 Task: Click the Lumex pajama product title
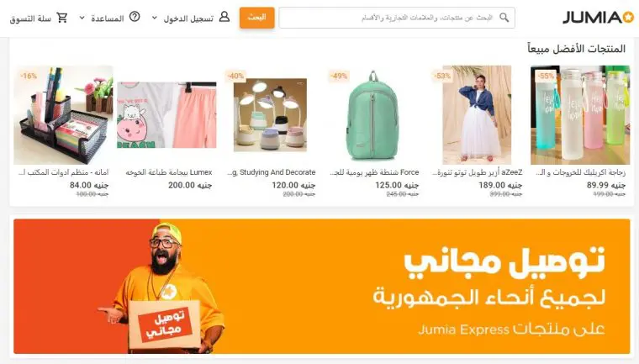tap(169, 172)
